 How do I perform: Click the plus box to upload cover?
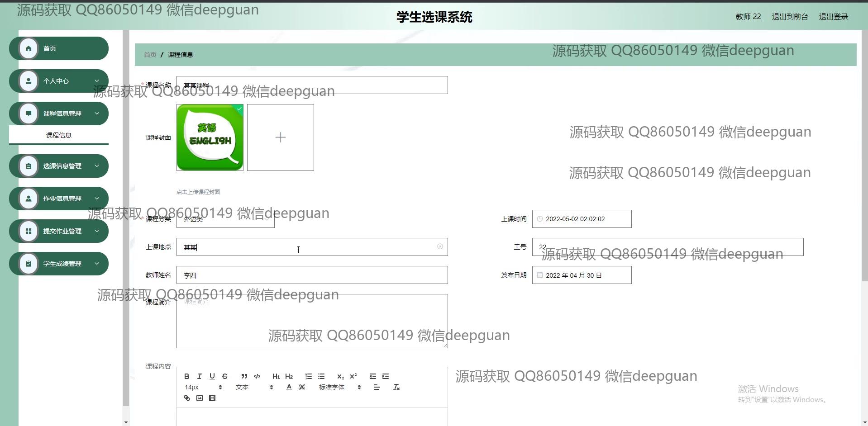[x=281, y=137]
